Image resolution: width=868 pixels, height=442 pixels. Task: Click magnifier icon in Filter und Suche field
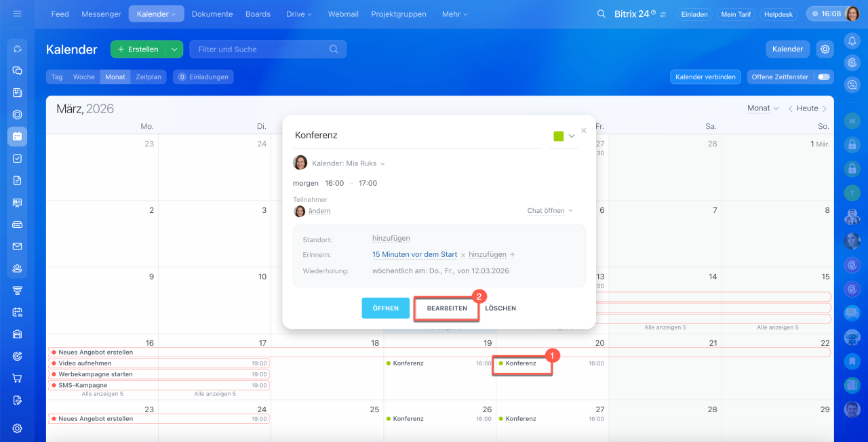[334, 49]
